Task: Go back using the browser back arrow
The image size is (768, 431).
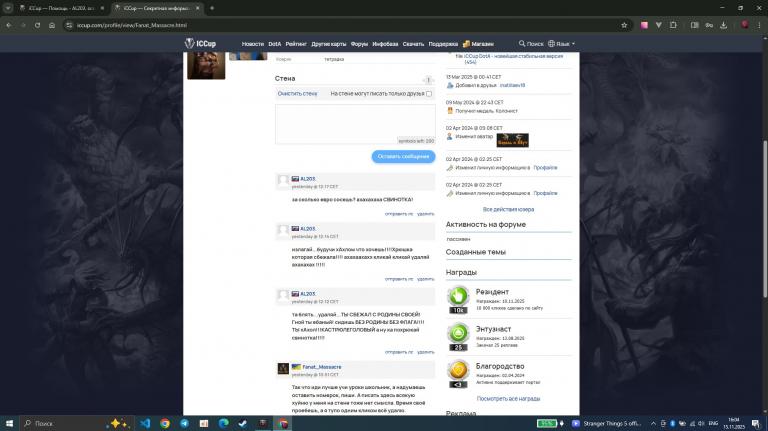Action: pyautogui.click(x=9, y=25)
